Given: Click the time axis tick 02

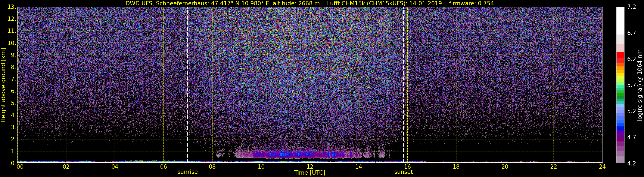Looking at the screenshot, I should click(x=66, y=166).
